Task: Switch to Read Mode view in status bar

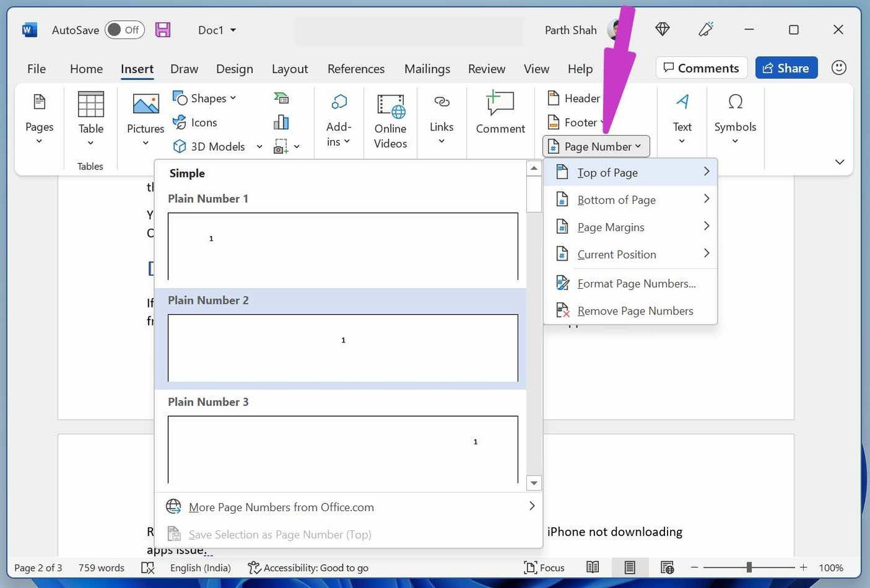Action: pyautogui.click(x=592, y=567)
